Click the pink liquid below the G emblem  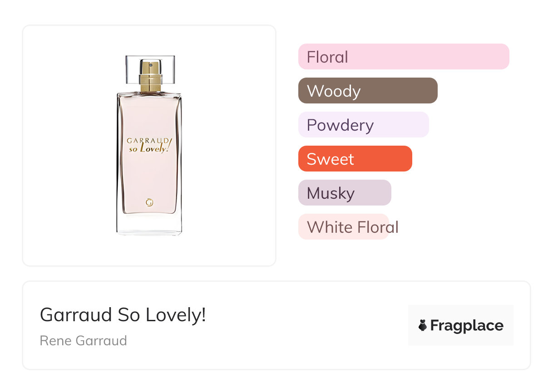pyautogui.click(x=149, y=210)
